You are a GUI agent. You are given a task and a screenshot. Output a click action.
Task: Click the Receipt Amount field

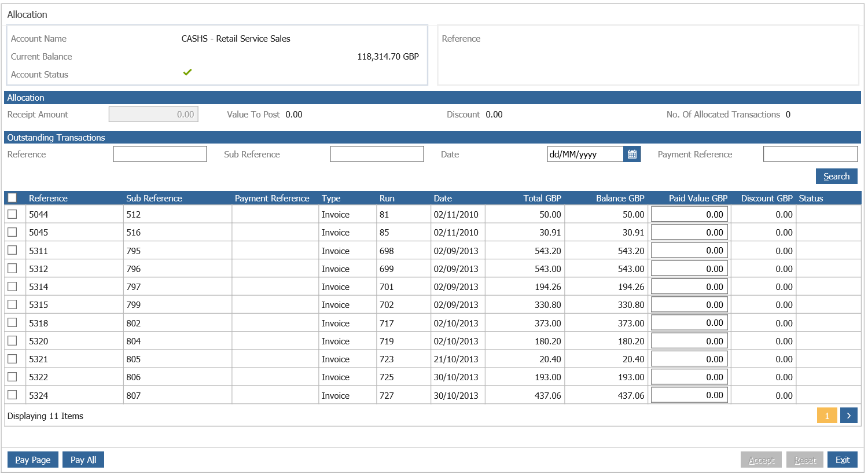(x=153, y=114)
